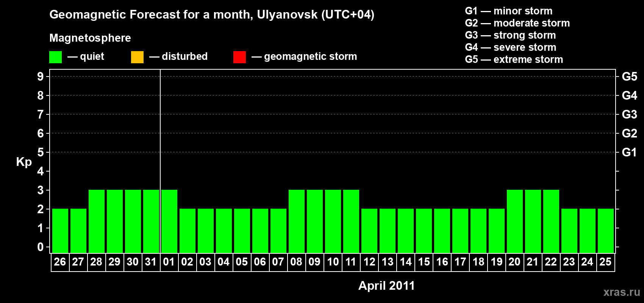Click the red geomagnetic storm legend swatch
The width and height of the screenshot is (644, 303).
(x=239, y=57)
